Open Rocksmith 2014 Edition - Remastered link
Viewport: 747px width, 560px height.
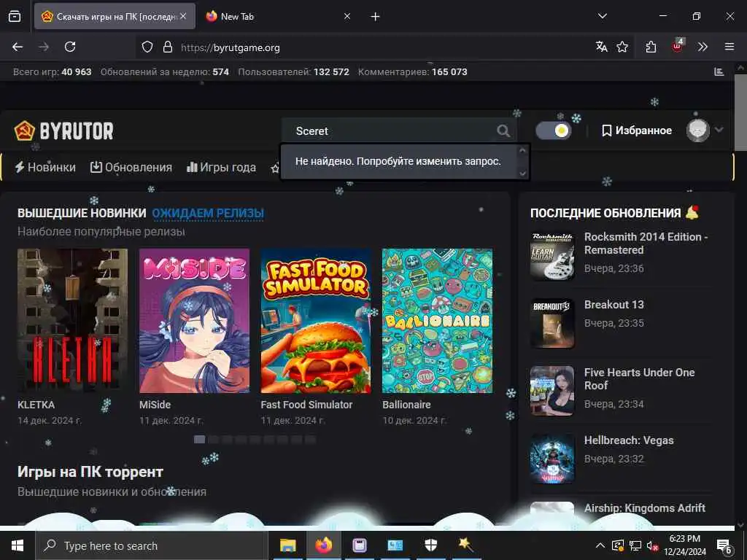[x=646, y=244]
